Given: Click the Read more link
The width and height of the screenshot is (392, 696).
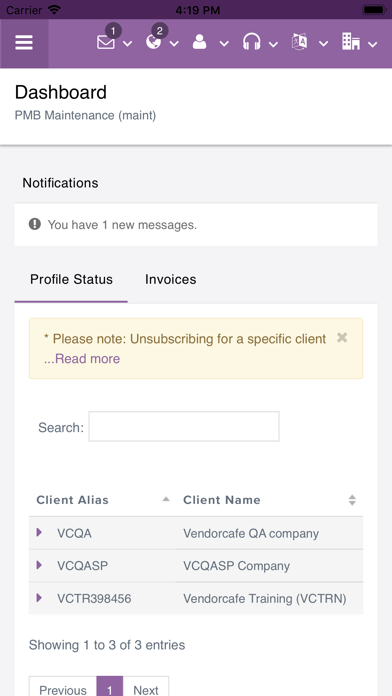Looking at the screenshot, I should 82,359.
